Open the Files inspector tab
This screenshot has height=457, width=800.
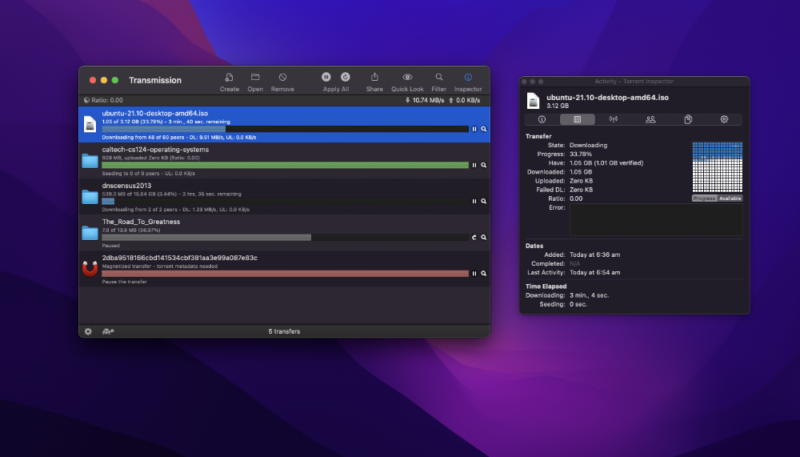pos(688,119)
